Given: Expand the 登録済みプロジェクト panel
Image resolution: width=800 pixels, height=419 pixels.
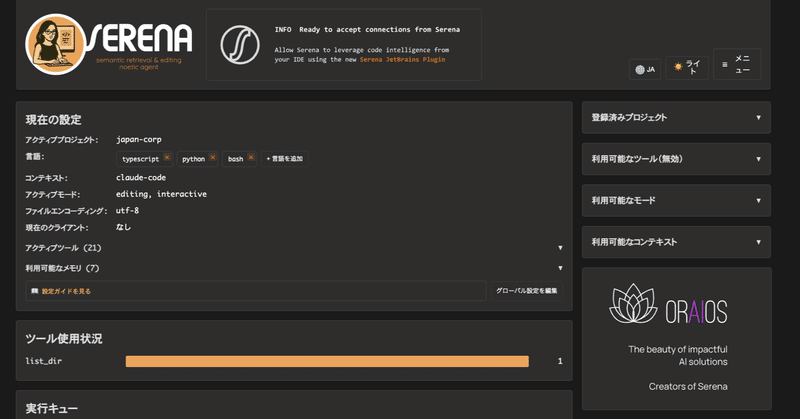Looking at the screenshot, I should [x=676, y=117].
